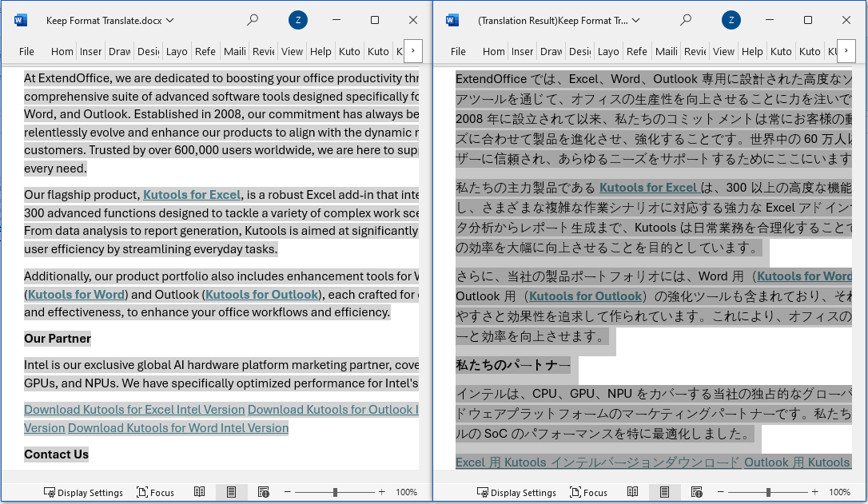Open Download Kutools for Word Intel Version link
The width and height of the screenshot is (868, 504).
(x=178, y=428)
